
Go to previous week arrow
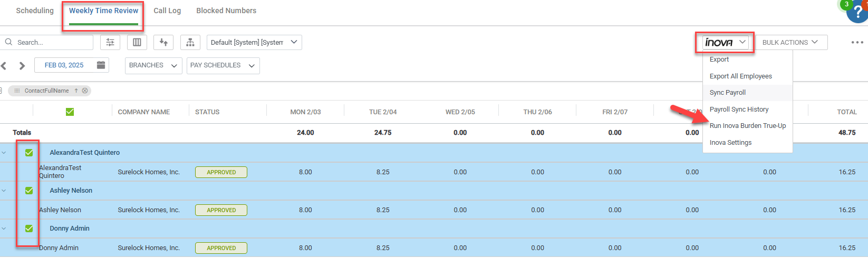click(x=4, y=66)
